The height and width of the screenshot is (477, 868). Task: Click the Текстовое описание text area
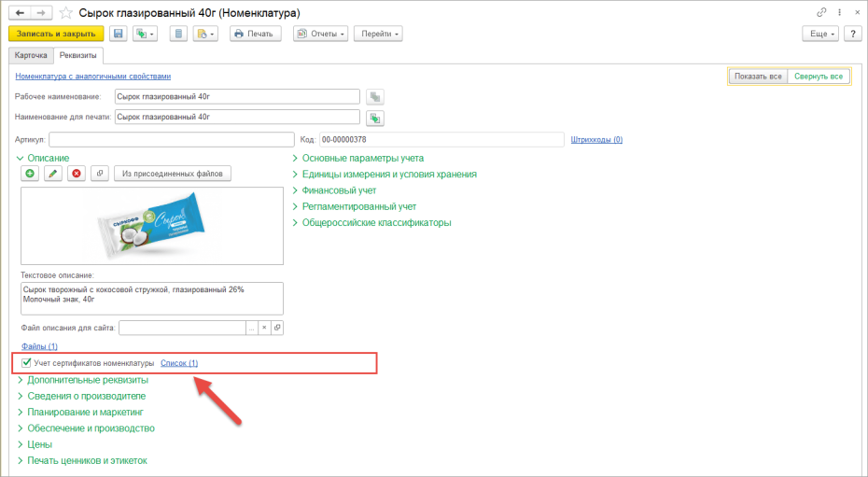(152, 299)
